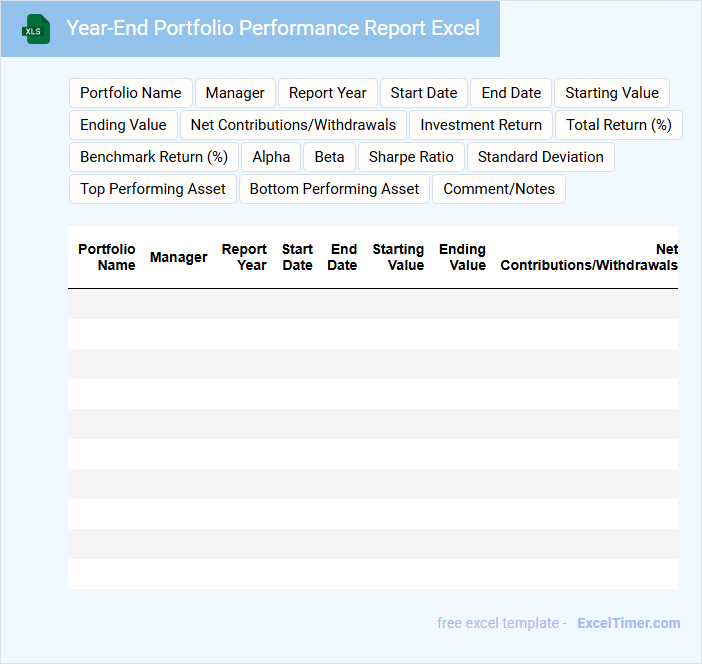
Task: Select the Beta tag
Action: click(x=329, y=157)
